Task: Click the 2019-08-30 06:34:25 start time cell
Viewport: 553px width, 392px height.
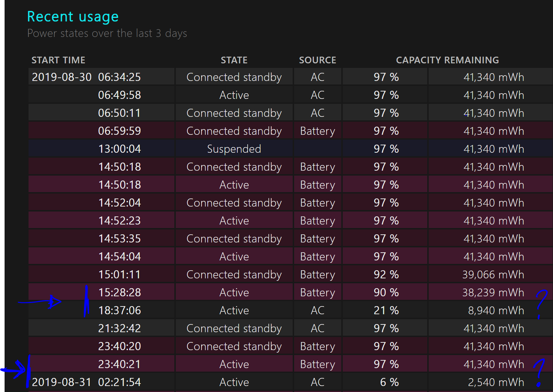Action: (x=101, y=77)
